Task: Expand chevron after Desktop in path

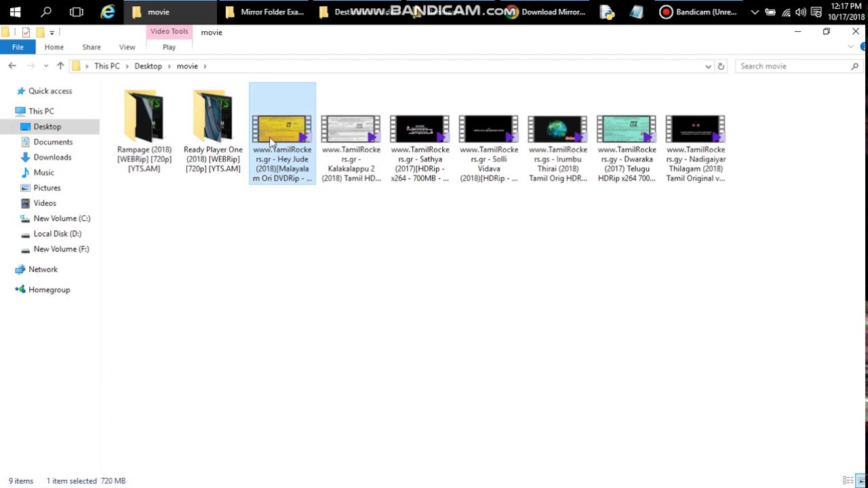Action: 170,66
